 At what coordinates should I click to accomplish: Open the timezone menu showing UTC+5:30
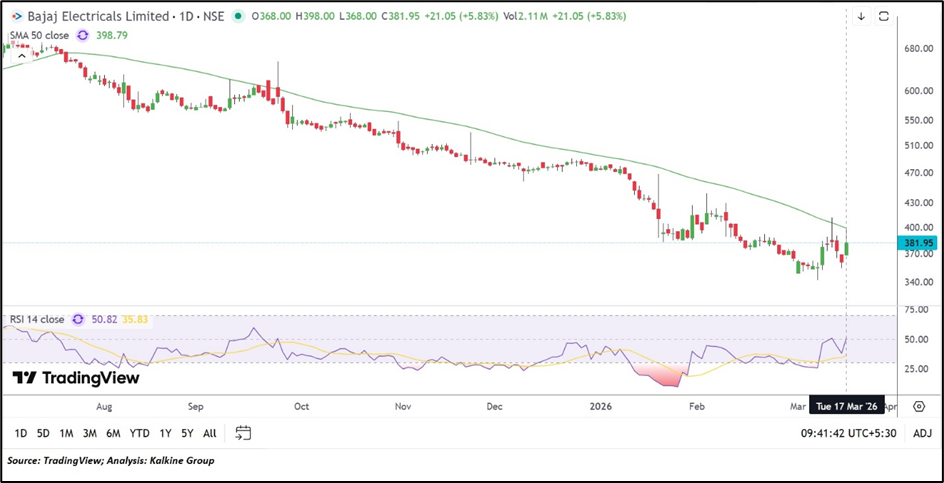pyautogui.click(x=848, y=433)
